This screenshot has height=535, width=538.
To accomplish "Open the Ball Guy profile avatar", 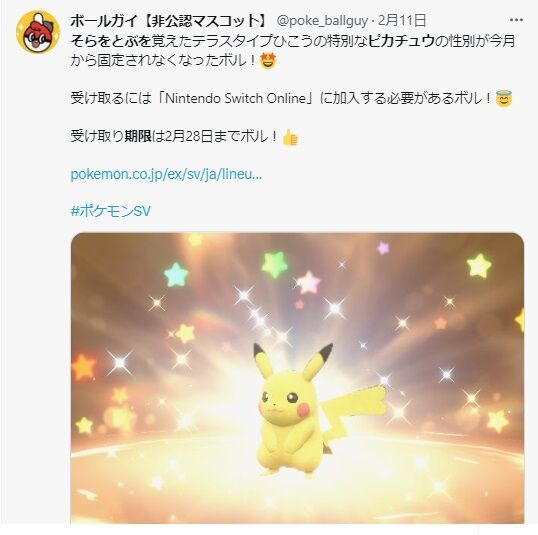I will point(38,32).
